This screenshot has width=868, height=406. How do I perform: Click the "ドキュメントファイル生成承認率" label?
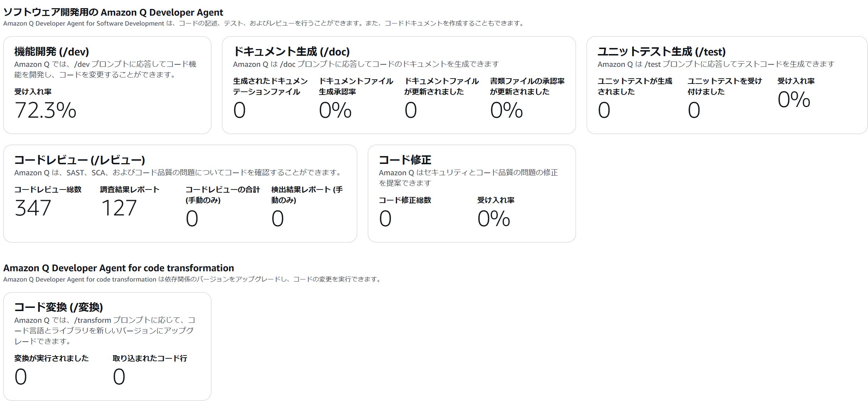click(x=356, y=86)
